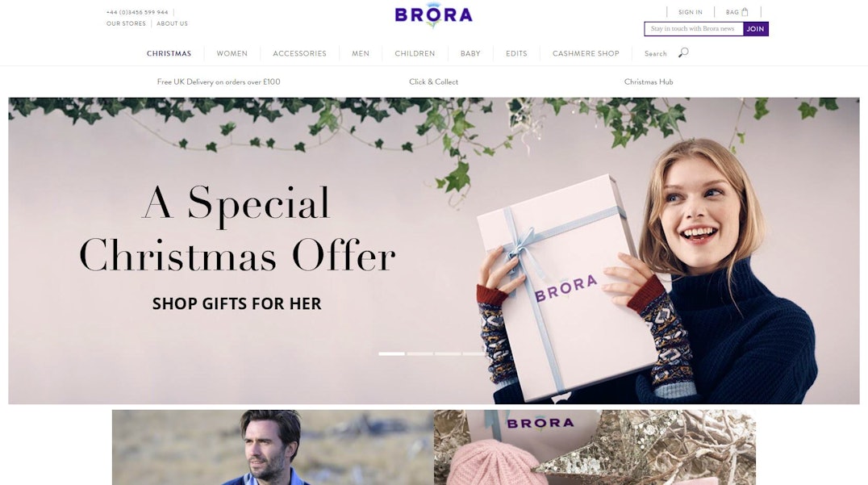Viewport: 868px width, 485px height.
Task: Jump to the second carousel slide indicator
Action: click(x=419, y=353)
